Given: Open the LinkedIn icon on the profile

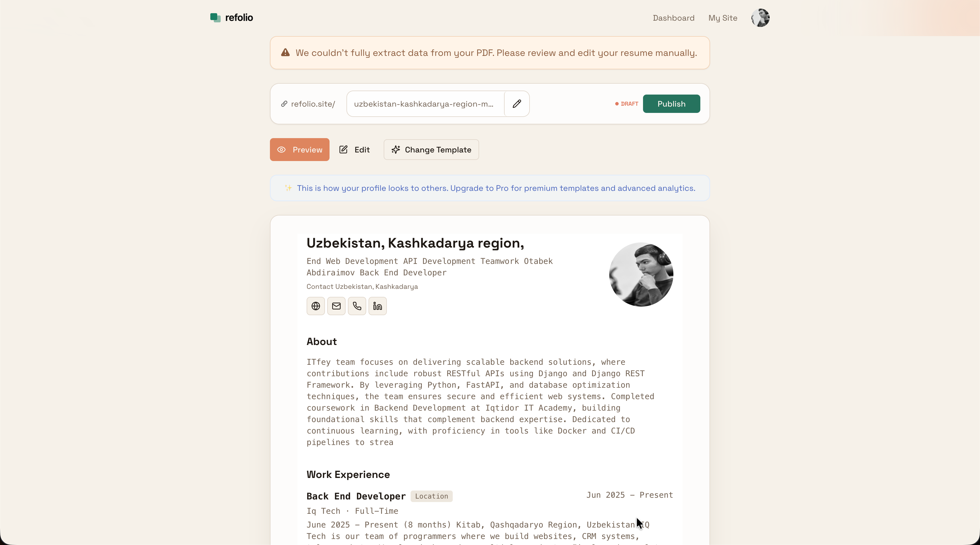Looking at the screenshot, I should click(377, 305).
